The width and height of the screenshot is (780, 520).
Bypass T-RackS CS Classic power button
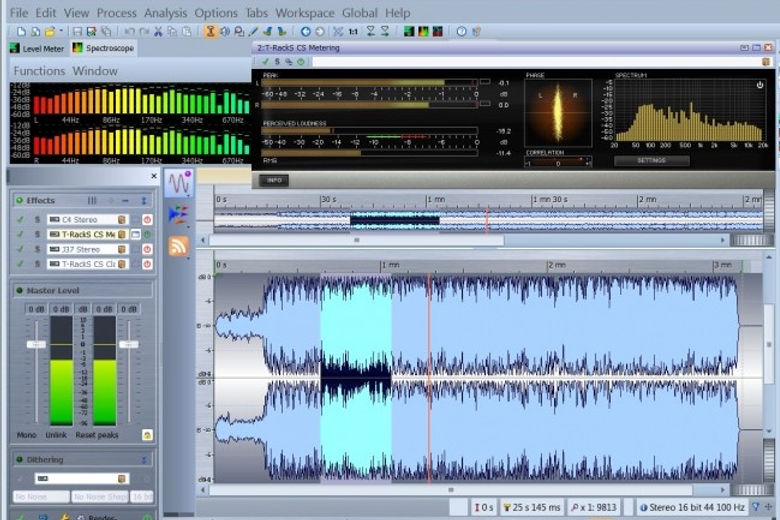(x=147, y=264)
